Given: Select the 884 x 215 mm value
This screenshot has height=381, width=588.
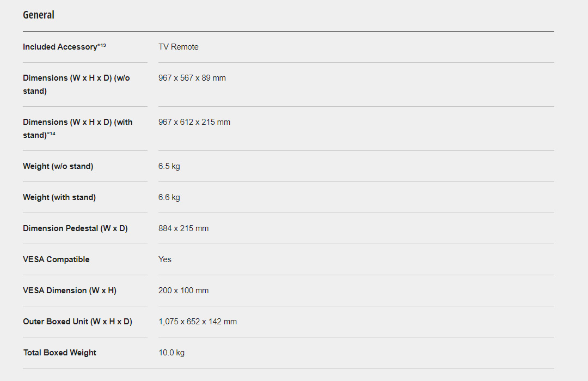Looking at the screenshot, I should click(183, 228).
